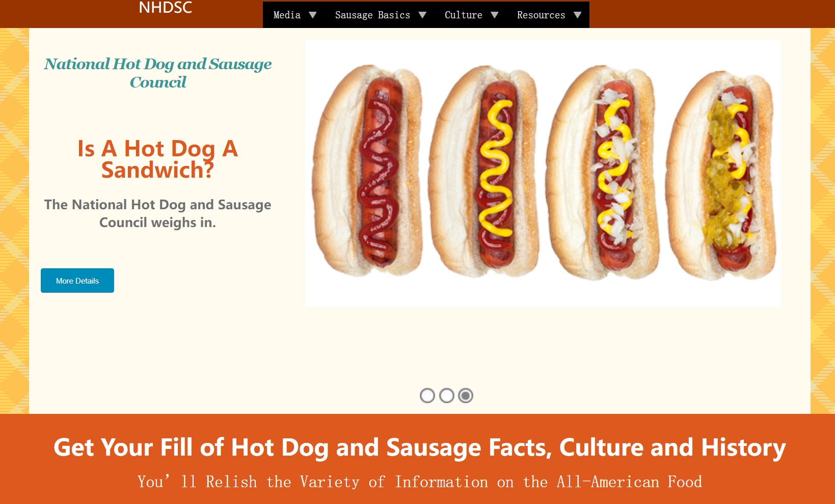Click the 'Is A Hot Dog A Sandwich?' headline
Viewport: 835px width, 504px height.
tap(157, 159)
